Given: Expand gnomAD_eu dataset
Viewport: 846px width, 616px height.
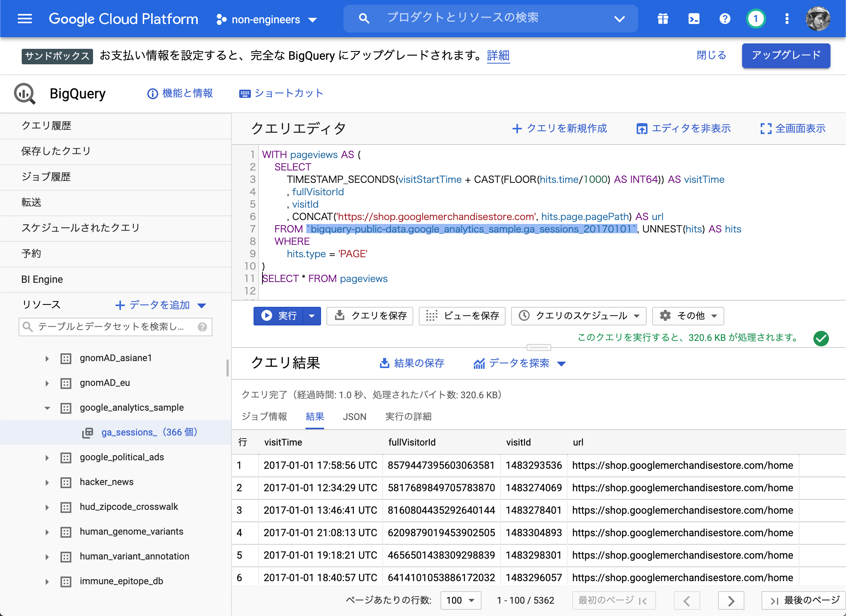Looking at the screenshot, I should click(x=47, y=383).
